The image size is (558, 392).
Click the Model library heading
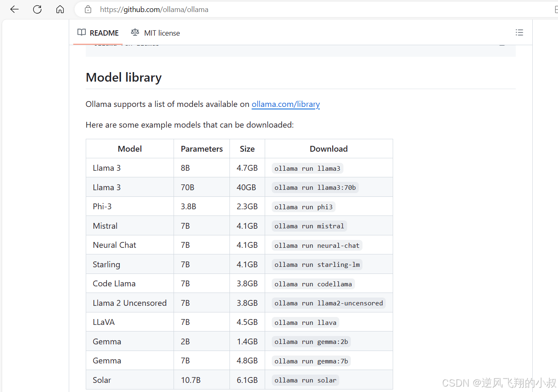(x=123, y=77)
